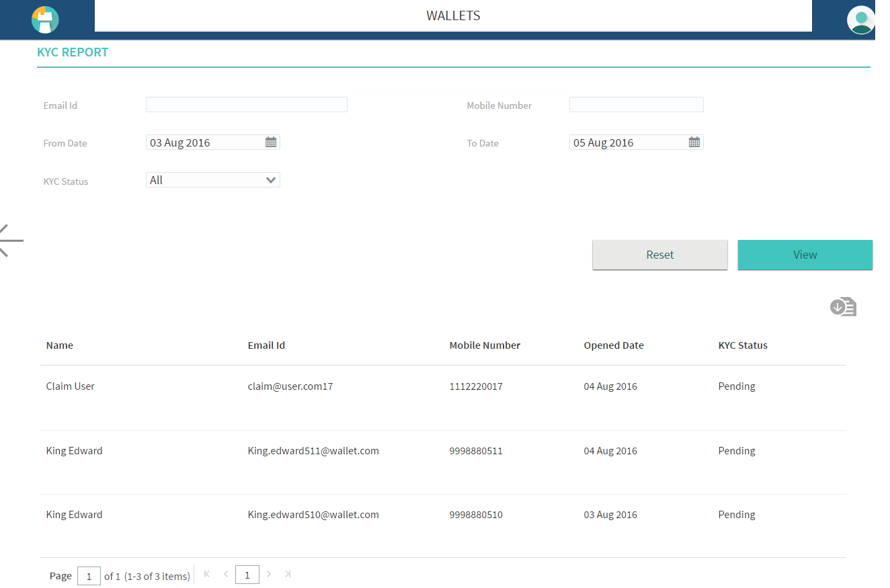Click email claim@user.com17
The image size is (890, 588).
tap(290, 386)
